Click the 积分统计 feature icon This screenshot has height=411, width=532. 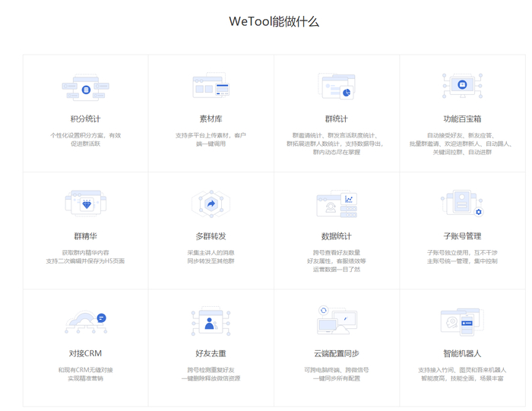[85, 87]
